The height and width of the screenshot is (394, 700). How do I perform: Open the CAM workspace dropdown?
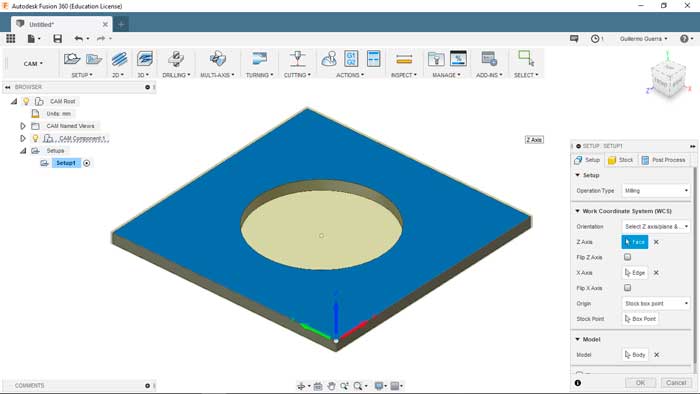pos(33,64)
